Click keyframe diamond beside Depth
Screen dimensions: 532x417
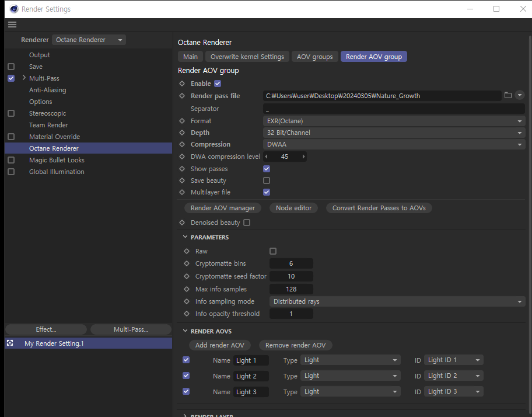pyautogui.click(x=182, y=133)
